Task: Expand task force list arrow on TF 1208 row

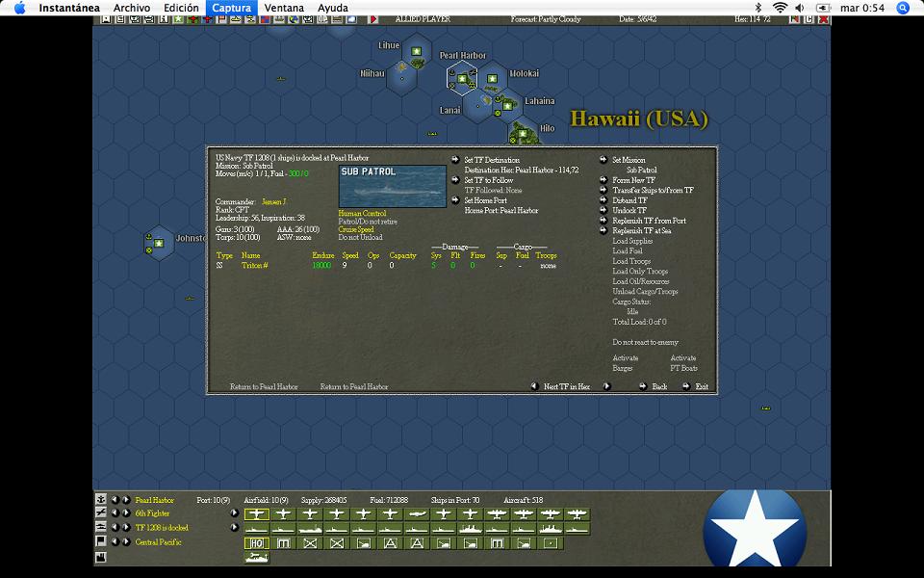Action: click(x=235, y=527)
